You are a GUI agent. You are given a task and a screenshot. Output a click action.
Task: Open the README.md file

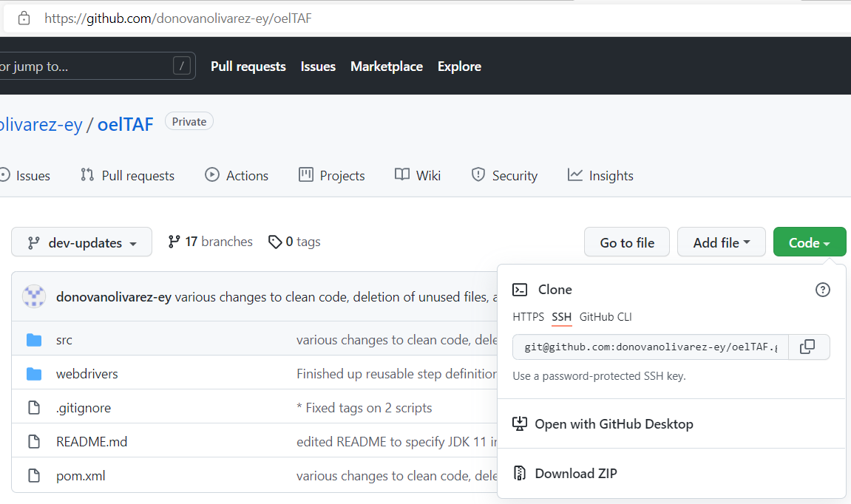tap(92, 442)
